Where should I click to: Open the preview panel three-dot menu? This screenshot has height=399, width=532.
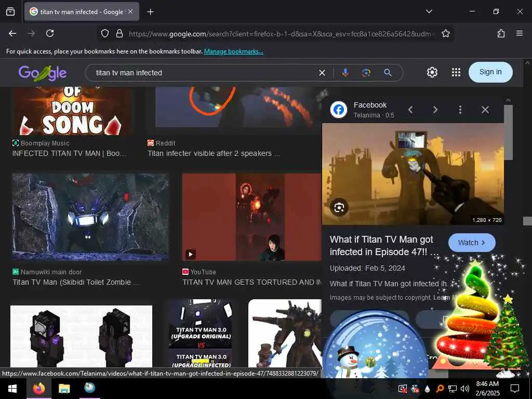pyautogui.click(x=460, y=110)
